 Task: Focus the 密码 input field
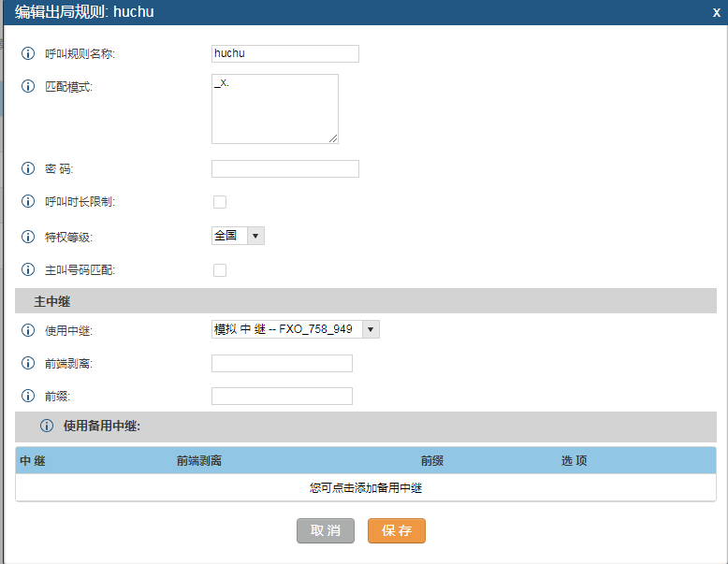pos(284,168)
